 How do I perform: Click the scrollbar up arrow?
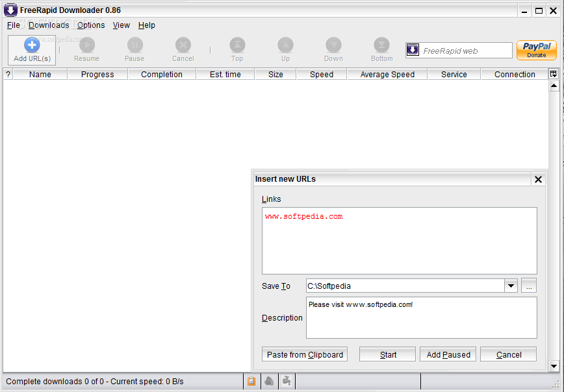click(554, 86)
